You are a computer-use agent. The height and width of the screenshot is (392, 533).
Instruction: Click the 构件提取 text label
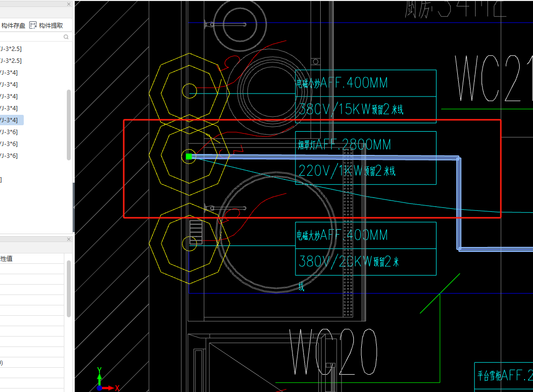click(x=51, y=26)
